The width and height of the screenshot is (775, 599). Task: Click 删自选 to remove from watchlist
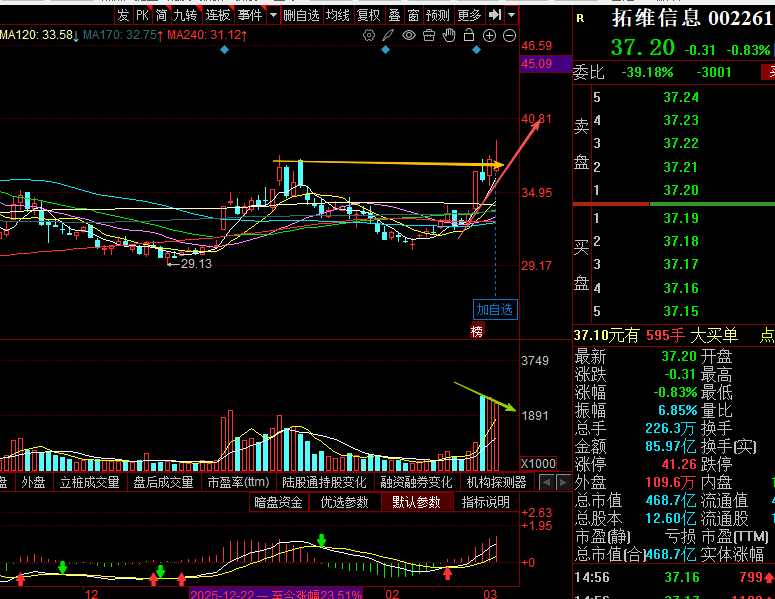301,15
